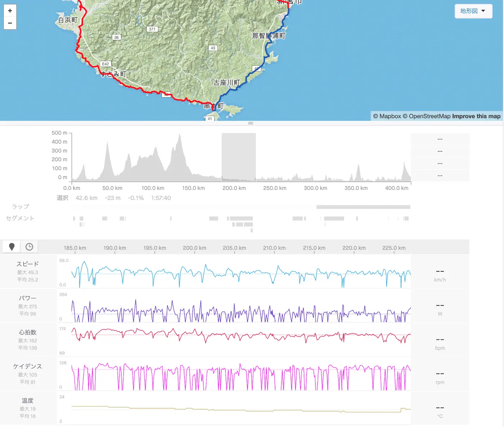
Task: Select the ケイデンス cadence label
Action: [x=28, y=366]
